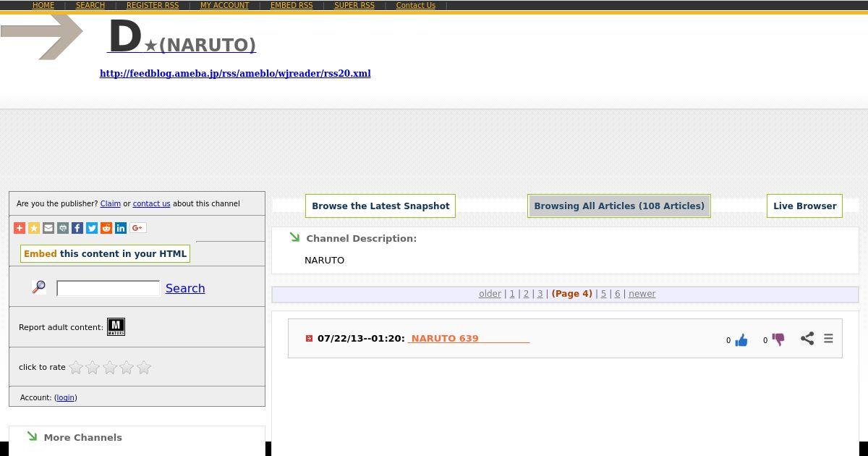
Task: Rate the channel four stars
Action: point(127,368)
